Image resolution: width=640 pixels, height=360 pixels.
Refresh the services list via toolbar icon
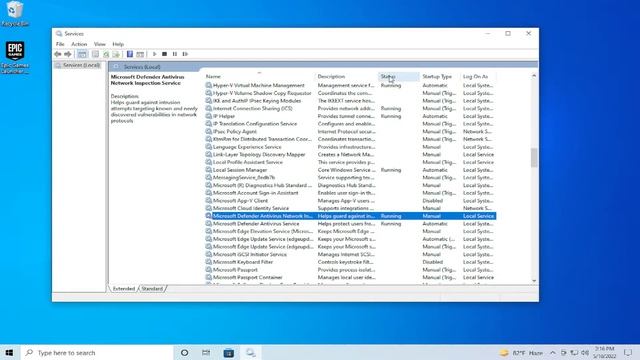coord(106,54)
